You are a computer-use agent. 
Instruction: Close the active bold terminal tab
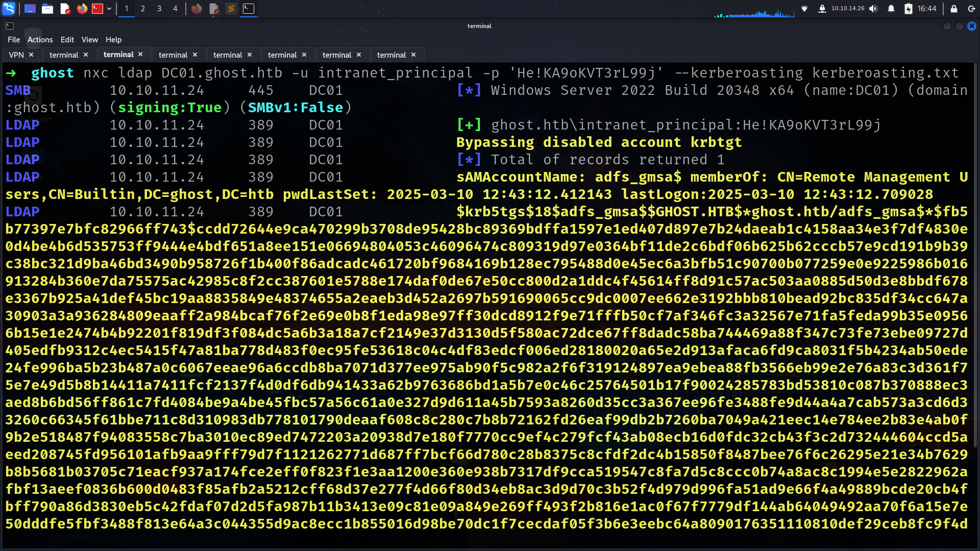(140, 54)
